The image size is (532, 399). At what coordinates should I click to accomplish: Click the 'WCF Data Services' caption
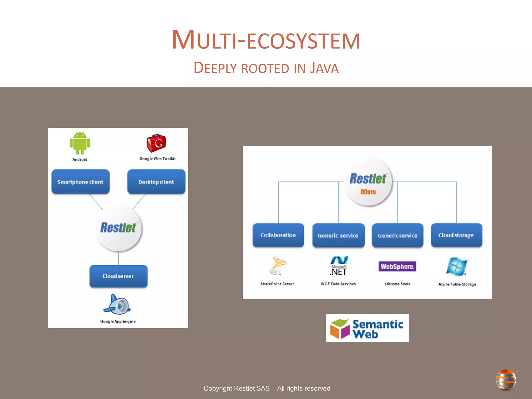coord(338,284)
